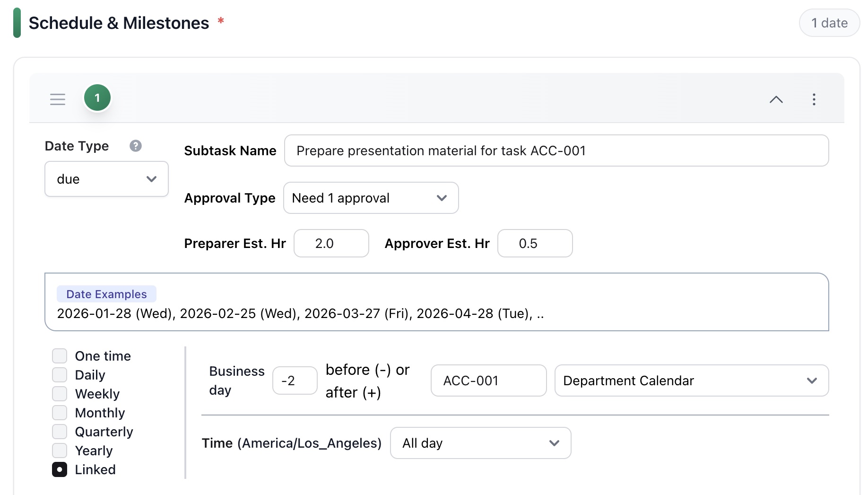Screen dimensions: 868x495
Task: Open the Approval Type dropdown
Action: pyautogui.click(x=371, y=198)
